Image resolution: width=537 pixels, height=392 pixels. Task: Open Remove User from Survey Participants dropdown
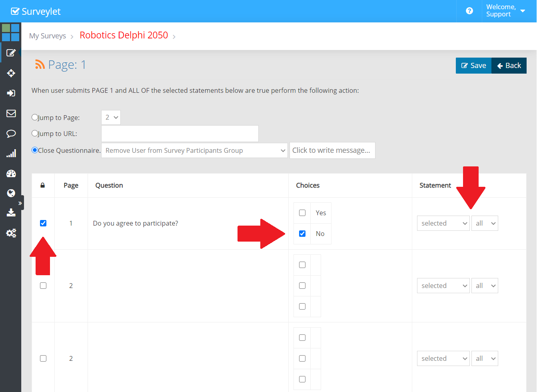(194, 150)
